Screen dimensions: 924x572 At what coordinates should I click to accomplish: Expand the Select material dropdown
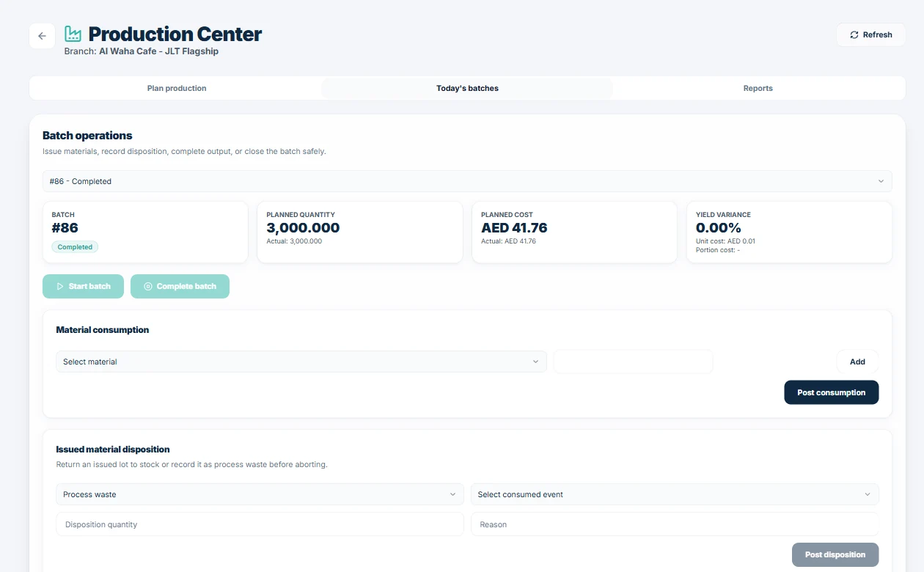click(x=301, y=362)
